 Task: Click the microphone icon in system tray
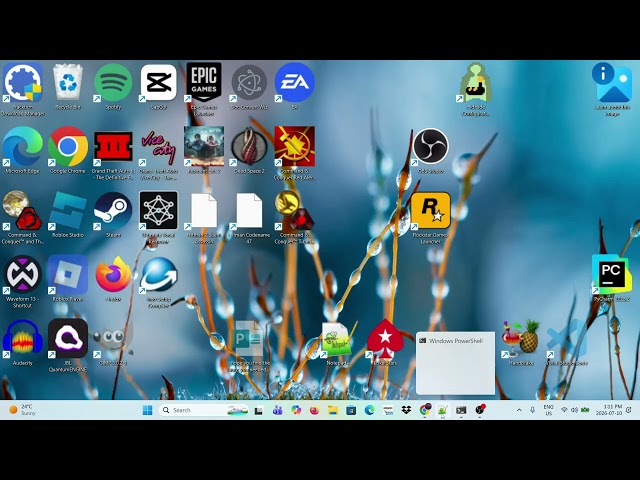532,410
